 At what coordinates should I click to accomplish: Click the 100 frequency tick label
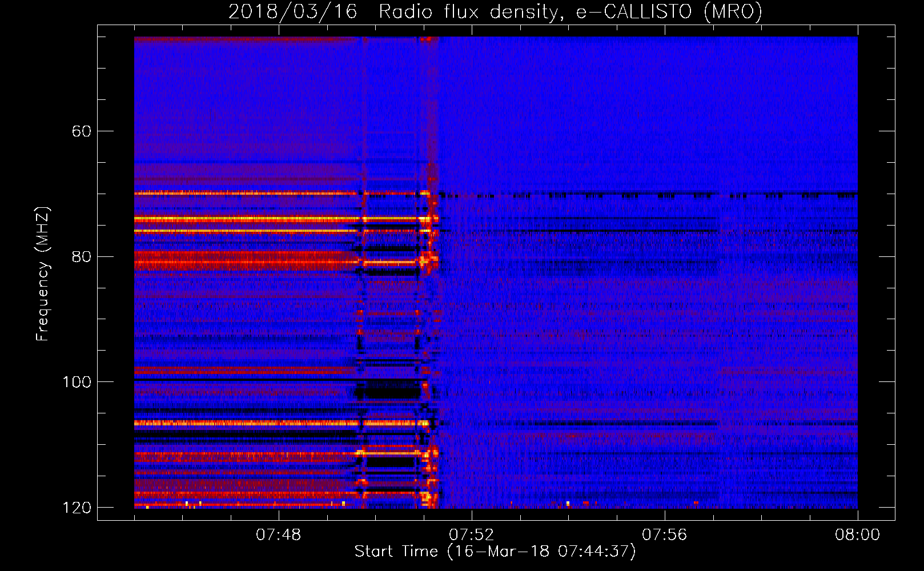[x=77, y=382]
